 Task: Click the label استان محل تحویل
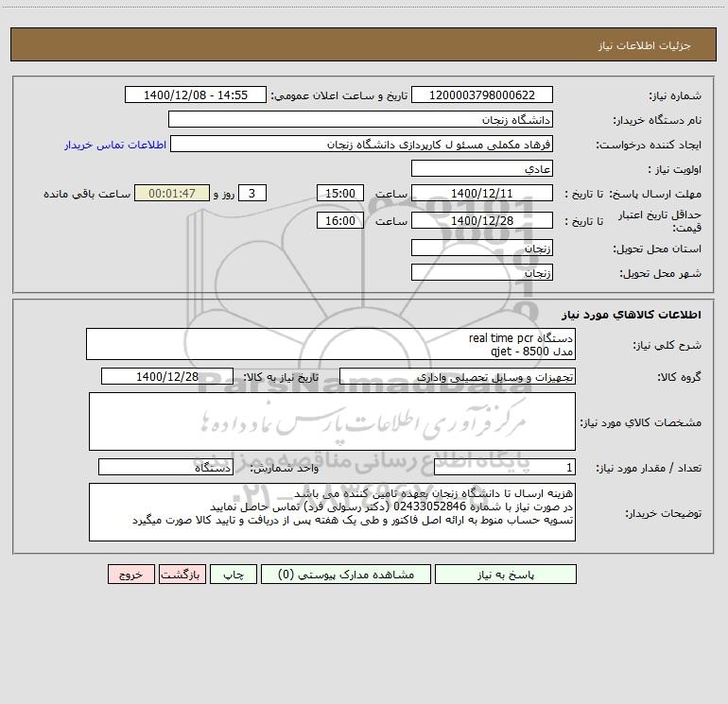tap(657, 249)
